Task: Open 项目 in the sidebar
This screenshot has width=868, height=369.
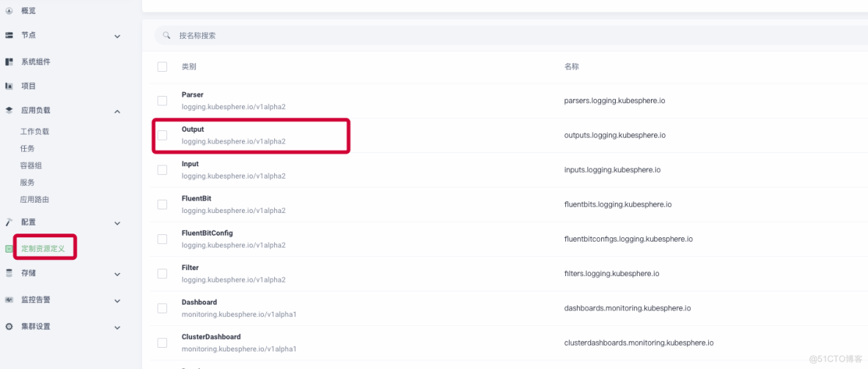Action: [x=29, y=86]
